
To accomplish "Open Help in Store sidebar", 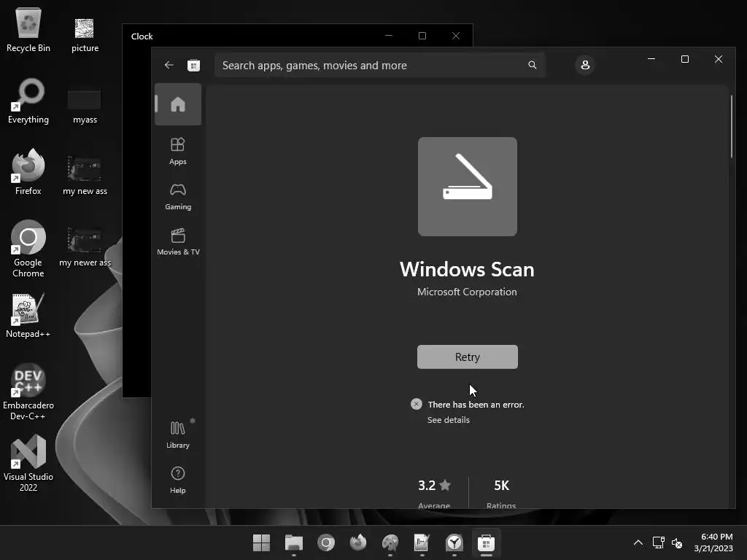I will (x=178, y=480).
